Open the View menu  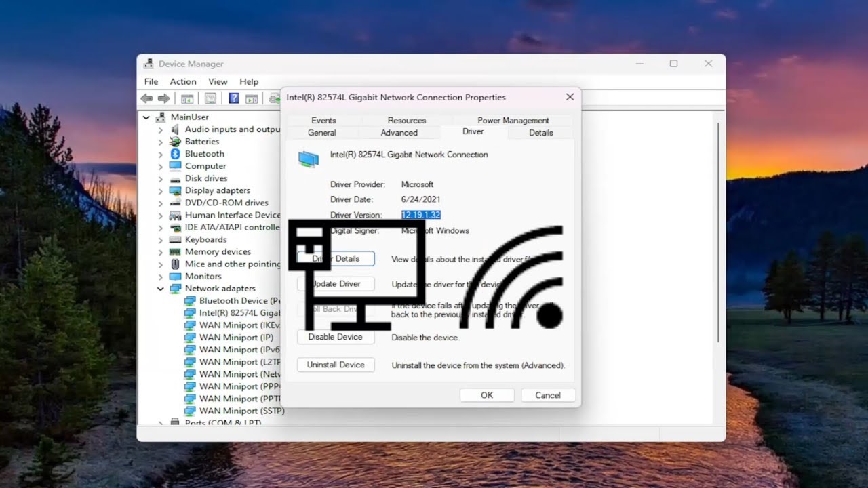pyautogui.click(x=218, y=81)
